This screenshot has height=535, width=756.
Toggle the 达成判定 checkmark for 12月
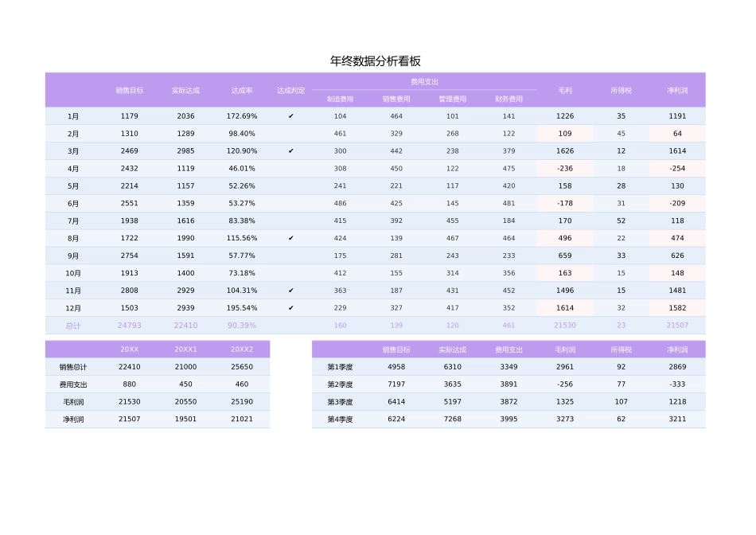[x=290, y=308]
